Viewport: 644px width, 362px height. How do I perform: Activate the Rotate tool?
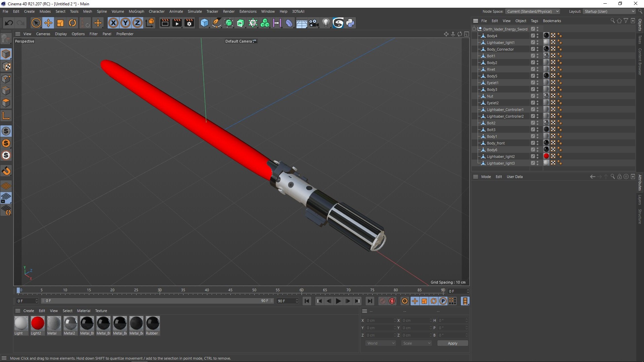point(72,23)
